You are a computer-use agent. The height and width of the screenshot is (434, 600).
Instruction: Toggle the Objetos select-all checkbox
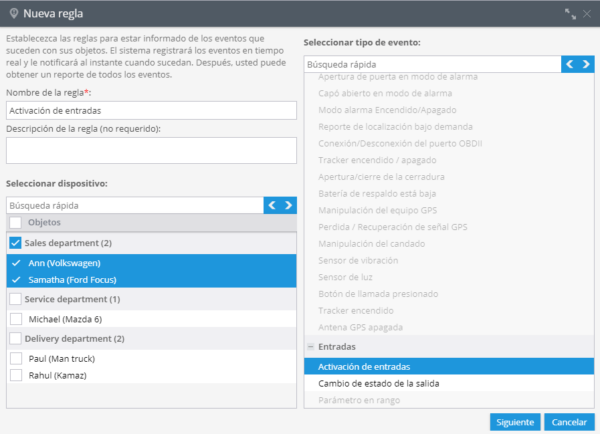tap(15, 222)
